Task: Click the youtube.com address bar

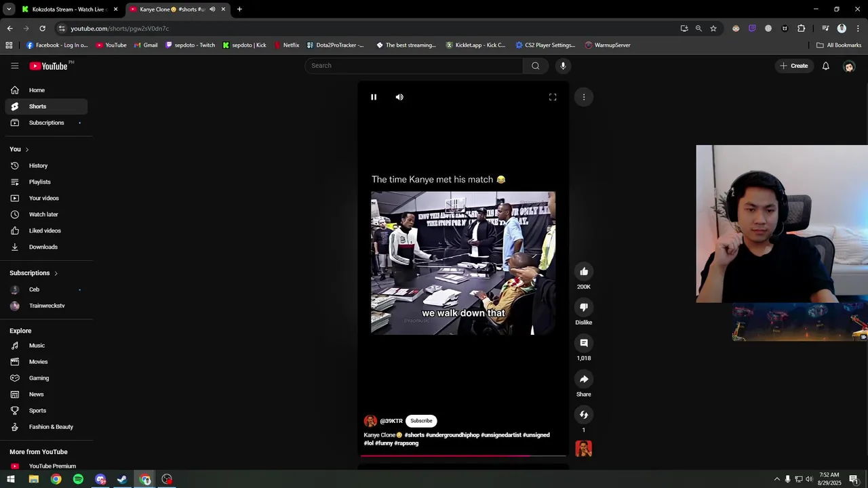Action: pyautogui.click(x=366, y=28)
